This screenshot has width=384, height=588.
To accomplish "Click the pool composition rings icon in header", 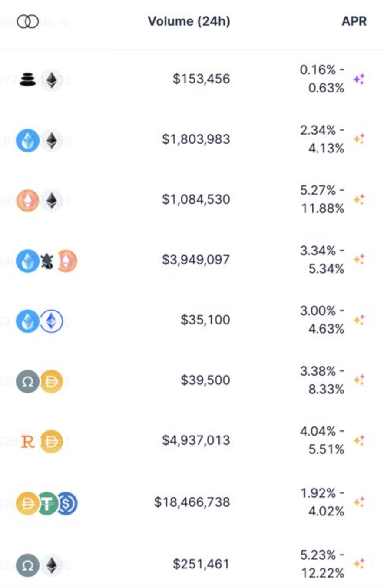I will [x=28, y=22].
